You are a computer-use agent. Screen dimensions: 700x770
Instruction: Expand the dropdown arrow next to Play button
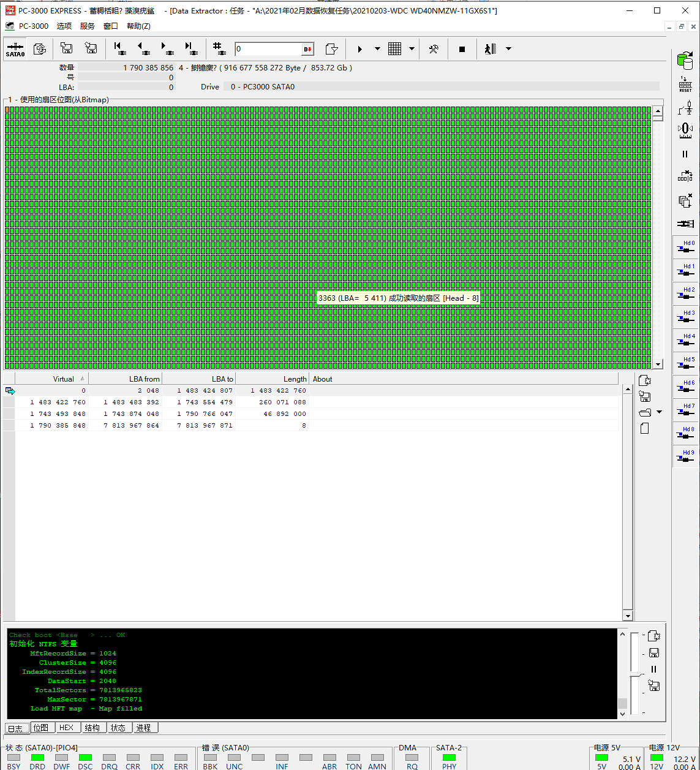point(377,49)
